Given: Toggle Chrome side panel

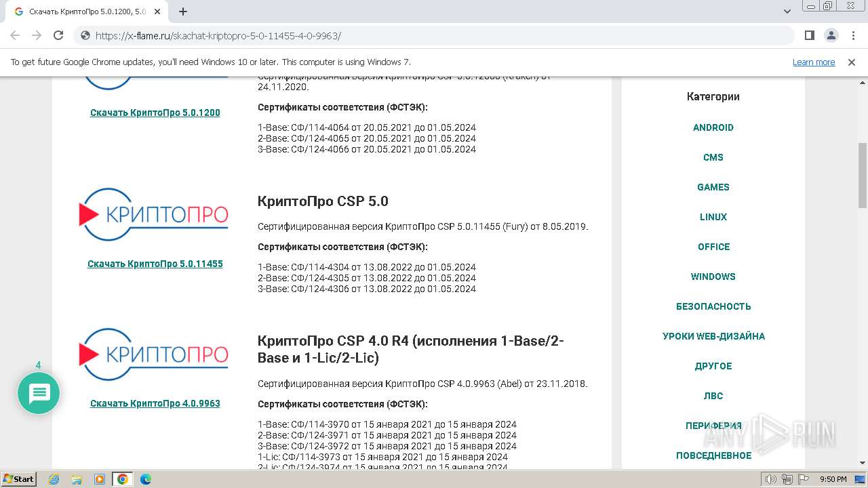Looking at the screenshot, I should tap(810, 35).
